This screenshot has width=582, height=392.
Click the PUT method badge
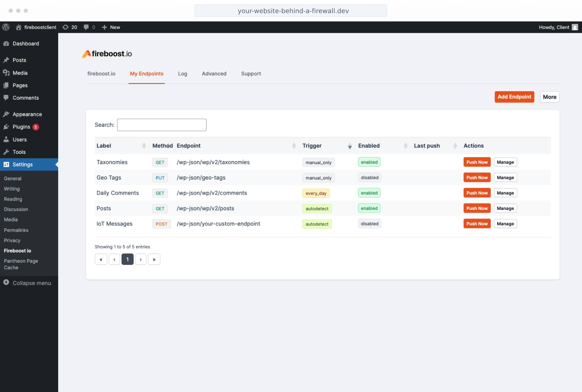pyautogui.click(x=160, y=178)
